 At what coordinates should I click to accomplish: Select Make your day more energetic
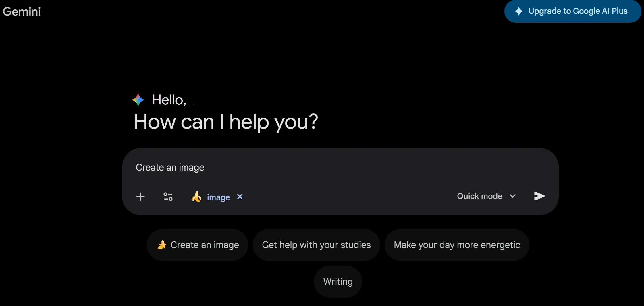pos(457,245)
